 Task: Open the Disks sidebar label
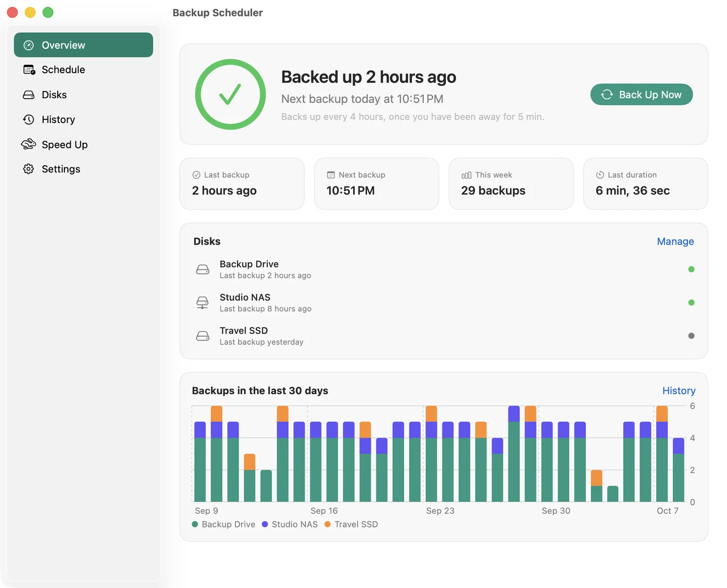point(55,95)
